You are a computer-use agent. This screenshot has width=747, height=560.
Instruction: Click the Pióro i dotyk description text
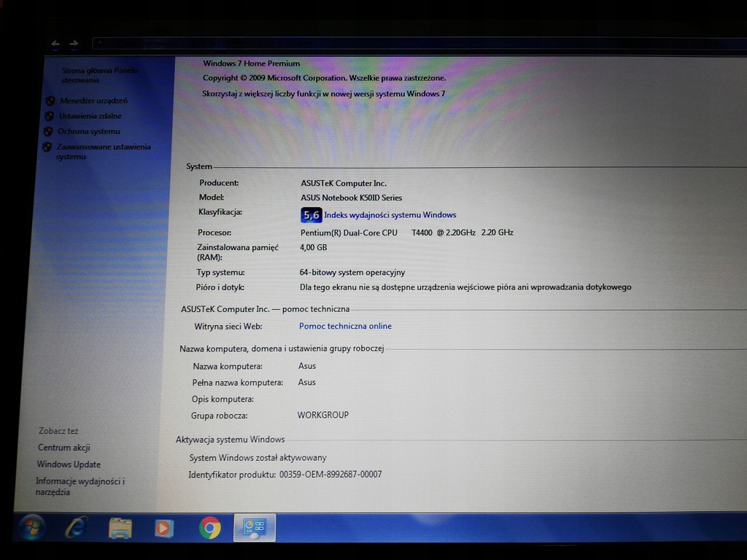pyautogui.click(x=465, y=287)
